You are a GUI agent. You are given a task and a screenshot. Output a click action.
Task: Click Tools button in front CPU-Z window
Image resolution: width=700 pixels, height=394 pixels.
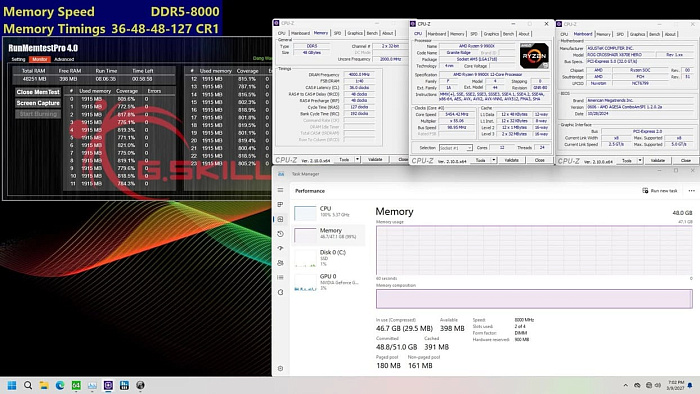click(x=480, y=160)
